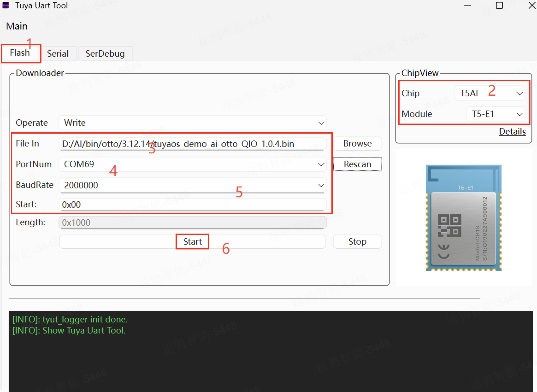Open the Chip dropdown showing T5AI
Image resolution: width=537 pixels, height=392 pixels.
pyautogui.click(x=490, y=93)
